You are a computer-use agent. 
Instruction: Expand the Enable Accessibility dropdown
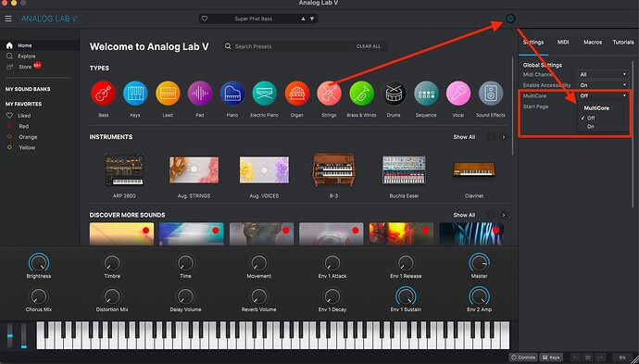click(x=603, y=85)
